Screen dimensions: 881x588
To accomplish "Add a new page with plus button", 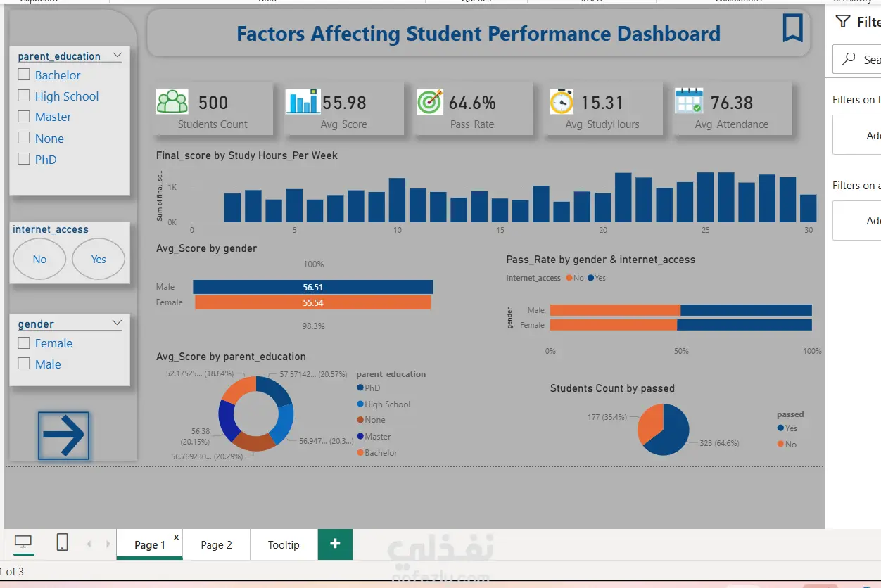I will point(335,544).
